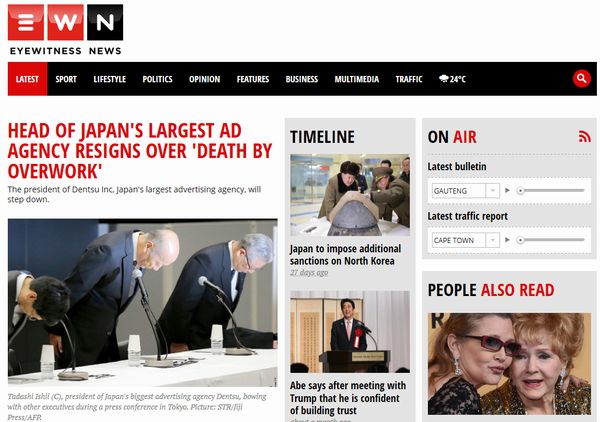600x422 pixels.
Task: Click the North Korea timeline thumbnail image
Action: (350, 195)
